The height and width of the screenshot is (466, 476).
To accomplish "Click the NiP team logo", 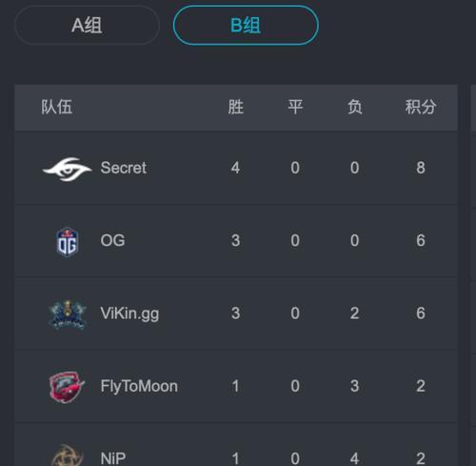I will tap(67, 456).
